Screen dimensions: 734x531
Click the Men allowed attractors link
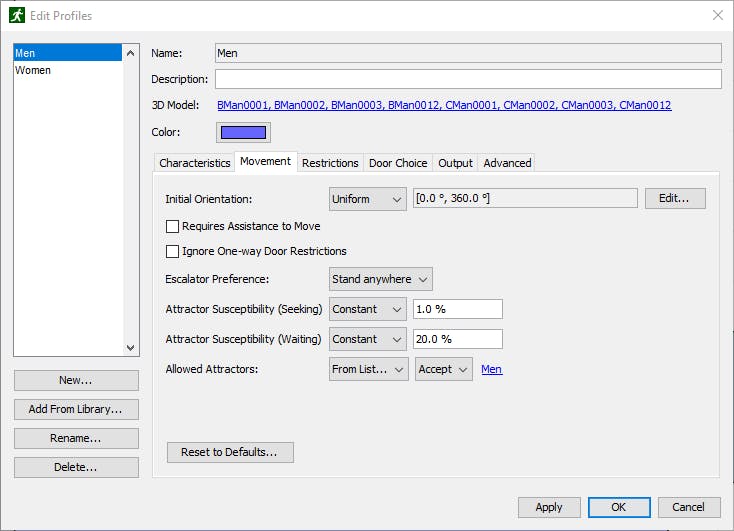point(491,369)
